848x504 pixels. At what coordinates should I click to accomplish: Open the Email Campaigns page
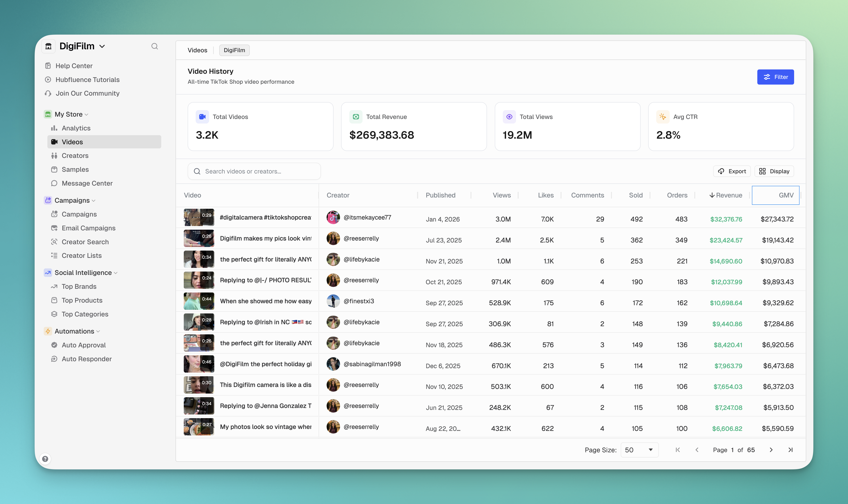tap(88, 228)
